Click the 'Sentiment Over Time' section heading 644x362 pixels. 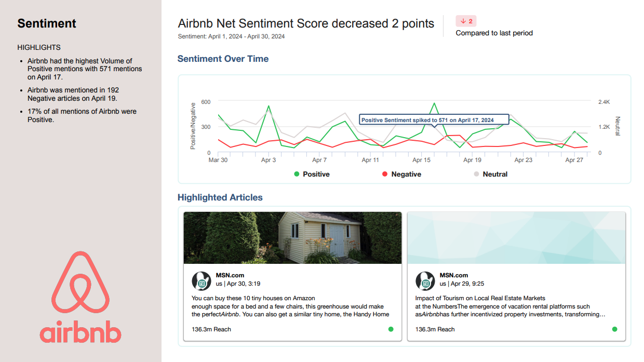[223, 59]
